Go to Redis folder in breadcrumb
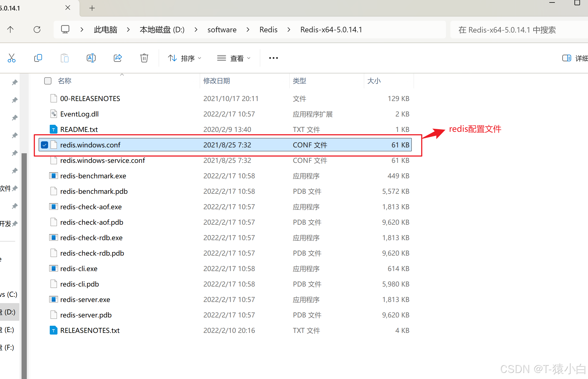The image size is (588, 379). coord(268,30)
